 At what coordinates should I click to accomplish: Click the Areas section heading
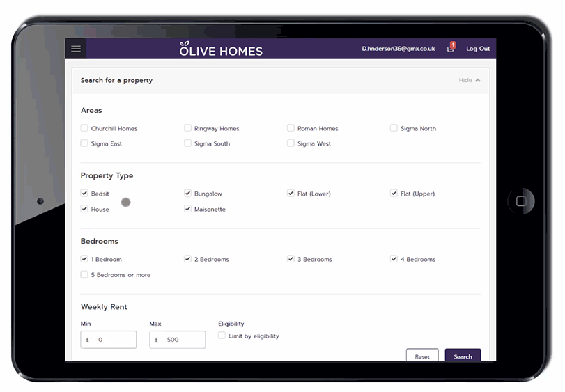pos(91,110)
